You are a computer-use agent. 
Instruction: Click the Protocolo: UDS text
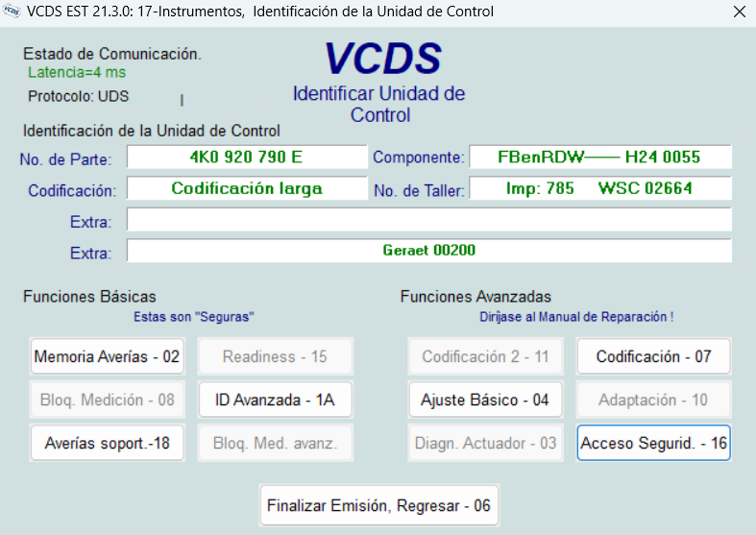(79, 96)
